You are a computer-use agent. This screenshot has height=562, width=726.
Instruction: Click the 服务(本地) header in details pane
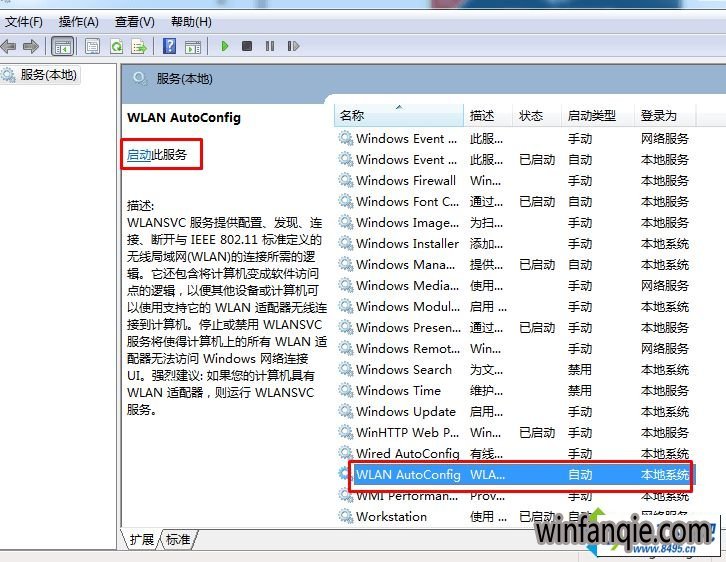[184, 79]
